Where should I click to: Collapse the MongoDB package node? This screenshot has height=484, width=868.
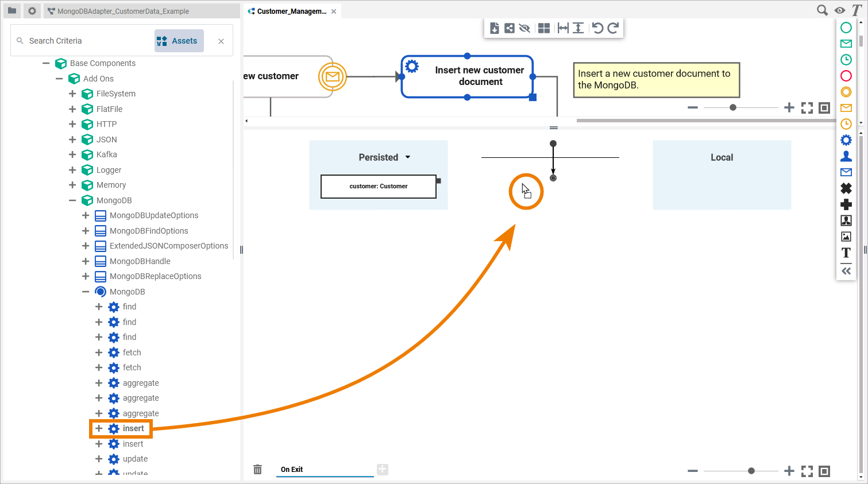tap(72, 200)
